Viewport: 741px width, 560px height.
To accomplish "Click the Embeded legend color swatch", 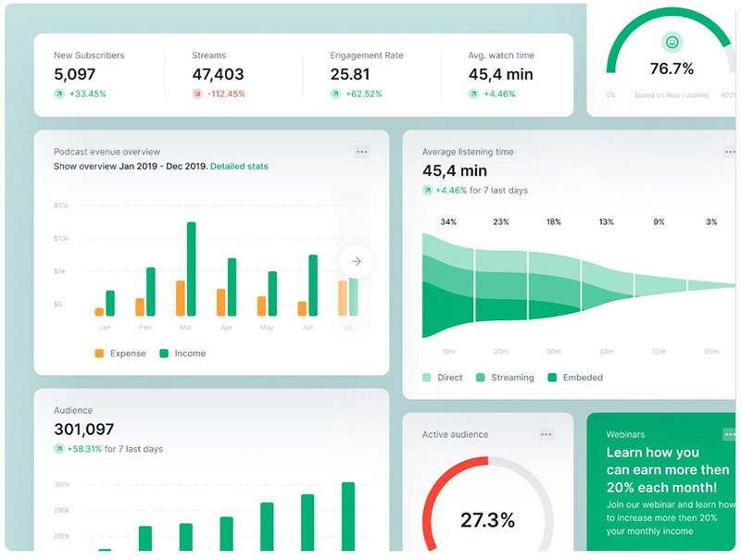I will coord(552,378).
